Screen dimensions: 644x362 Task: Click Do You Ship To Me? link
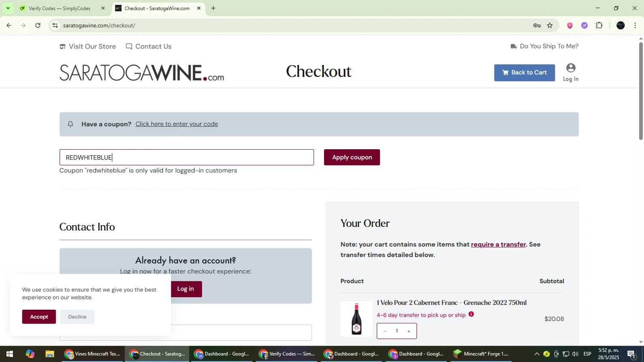pyautogui.click(x=544, y=46)
